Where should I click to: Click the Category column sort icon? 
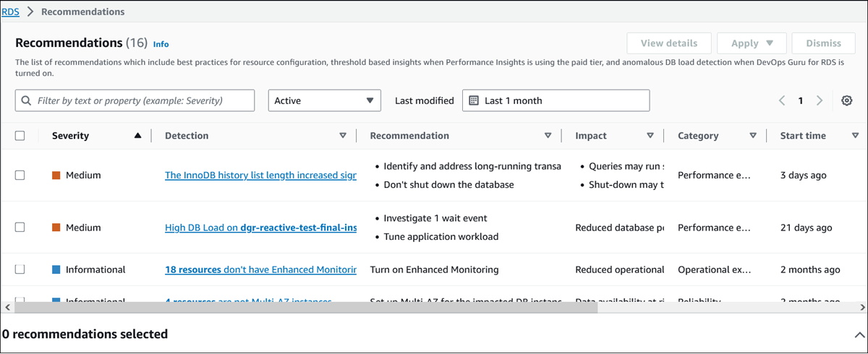[x=753, y=136]
